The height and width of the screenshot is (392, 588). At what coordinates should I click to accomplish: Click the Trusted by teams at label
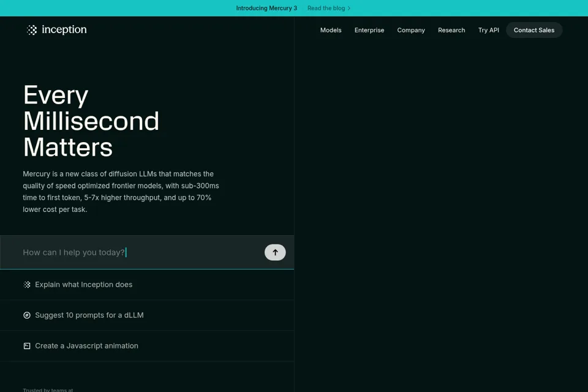(48, 390)
